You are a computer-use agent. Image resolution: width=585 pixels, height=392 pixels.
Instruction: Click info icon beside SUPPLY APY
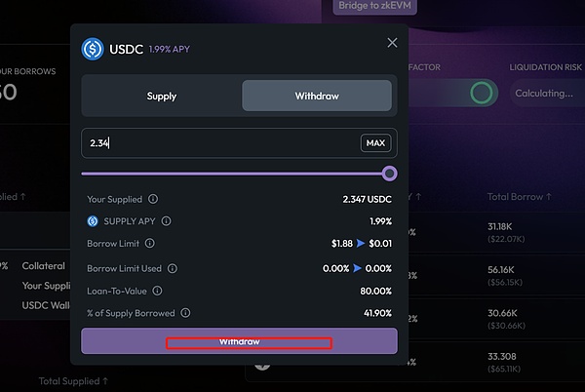click(x=166, y=221)
